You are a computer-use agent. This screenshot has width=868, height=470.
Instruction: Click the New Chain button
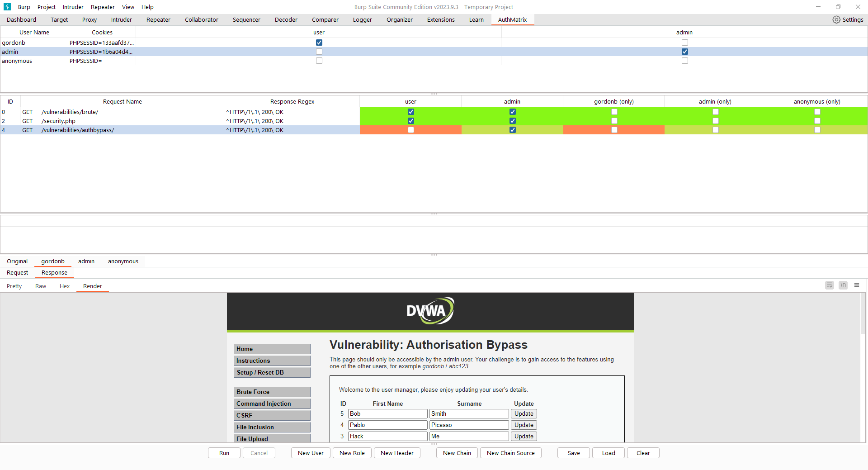pos(457,453)
